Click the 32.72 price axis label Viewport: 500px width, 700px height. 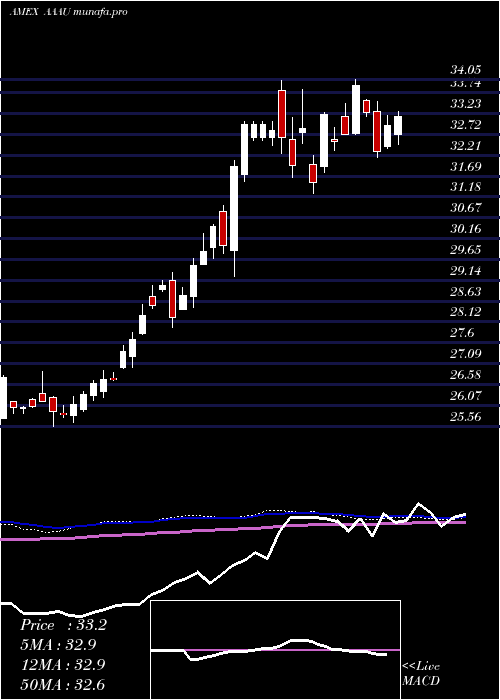coord(465,125)
